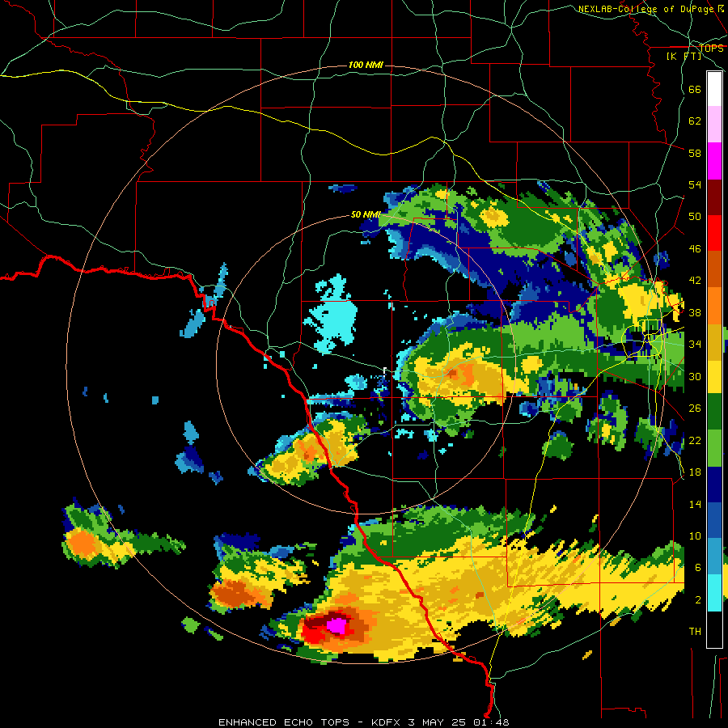Select the bright red legend swatch
The image size is (728, 728).
pos(714,233)
